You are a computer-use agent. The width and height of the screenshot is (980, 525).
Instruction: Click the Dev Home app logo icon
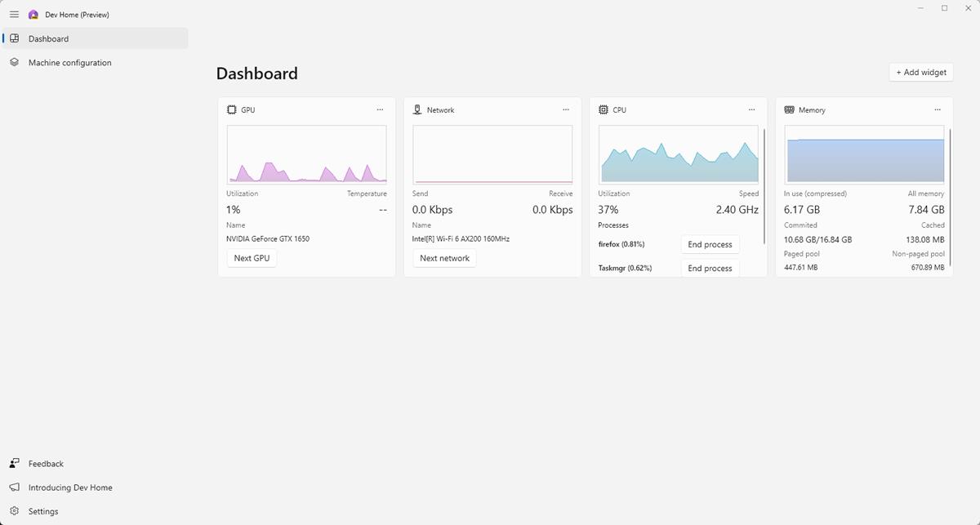coord(33,15)
